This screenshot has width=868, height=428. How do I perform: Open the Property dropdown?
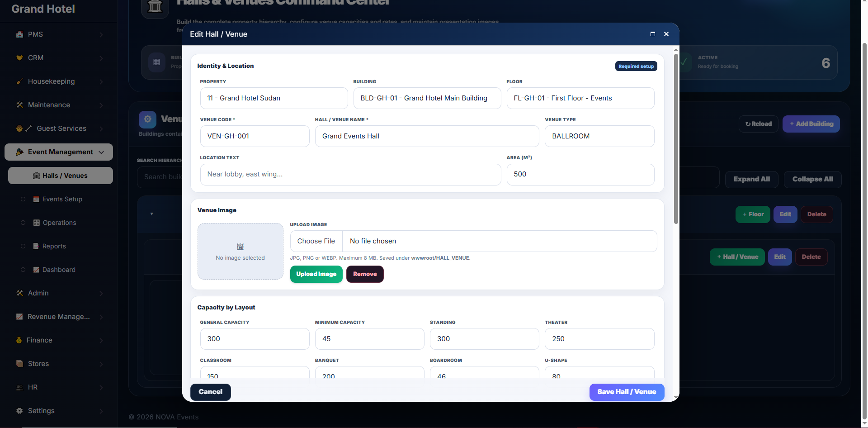[x=274, y=98]
